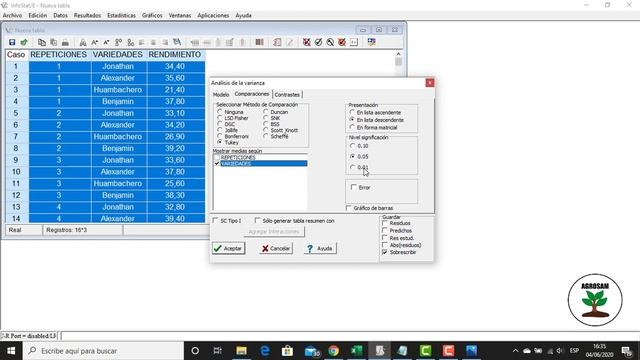Screen dimensions: 640x360
Task: Open Microsoft Store from the taskbar
Action: click(287, 351)
